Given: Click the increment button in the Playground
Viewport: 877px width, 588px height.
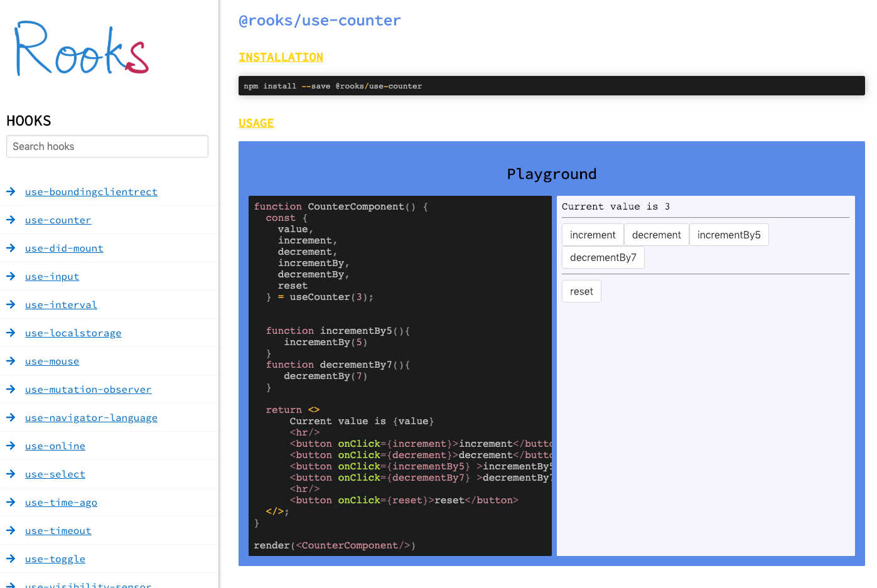Looking at the screenshot, I should [592, 234].
